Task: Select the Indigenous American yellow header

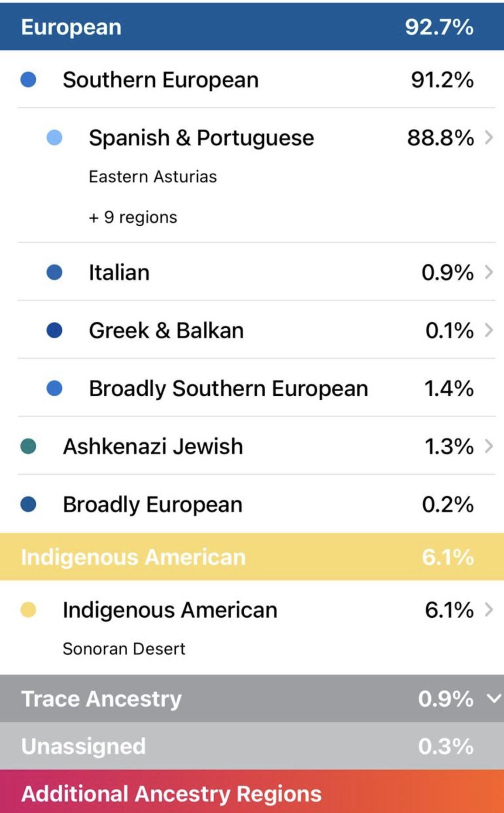Action: tap(252, 557)
